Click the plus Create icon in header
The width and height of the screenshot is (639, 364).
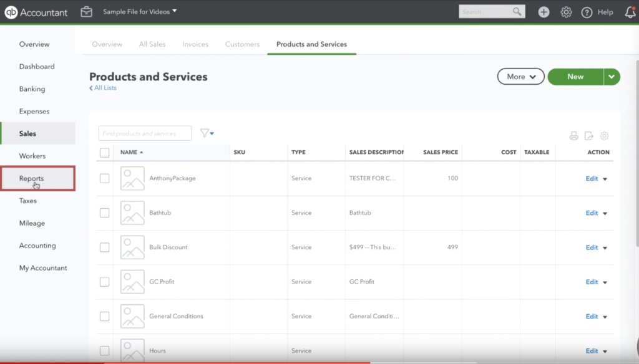(544, 12)
